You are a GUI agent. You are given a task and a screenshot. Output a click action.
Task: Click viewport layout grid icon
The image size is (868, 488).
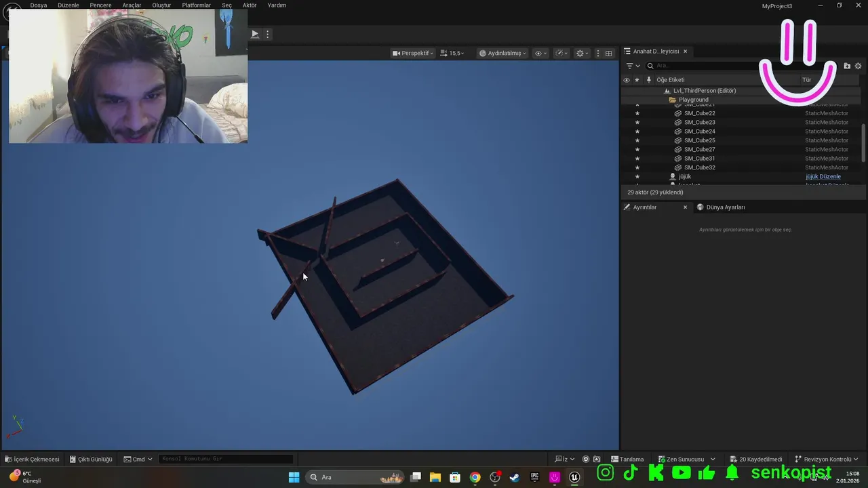608,53
